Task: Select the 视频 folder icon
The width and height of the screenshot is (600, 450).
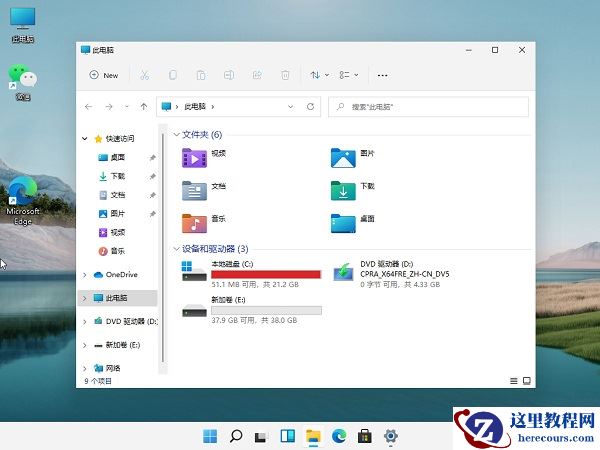Action: (194, 158)
